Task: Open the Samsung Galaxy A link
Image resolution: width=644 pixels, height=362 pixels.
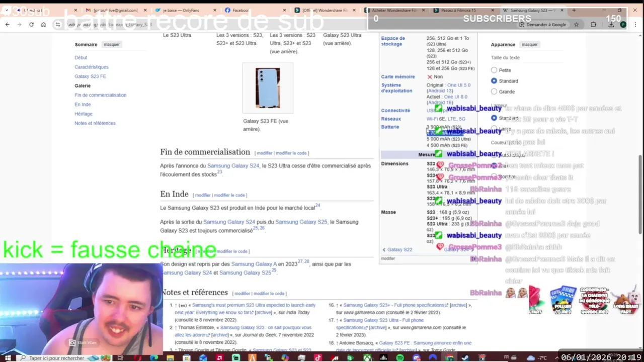Action: tap(254, 264)
